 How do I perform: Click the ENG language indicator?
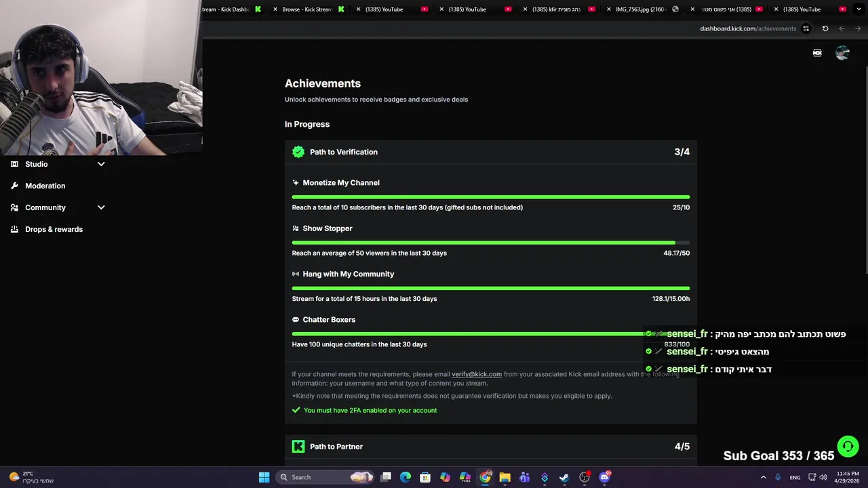click(795, 477)
